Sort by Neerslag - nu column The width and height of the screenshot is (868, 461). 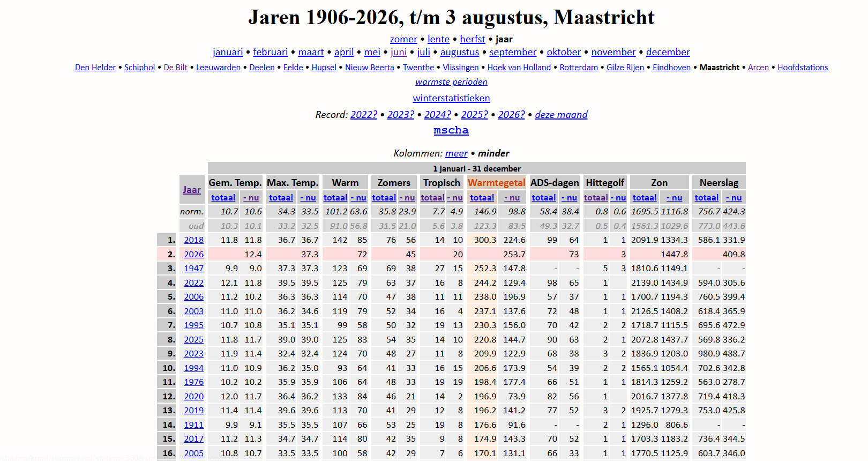(x=734, y=198)
